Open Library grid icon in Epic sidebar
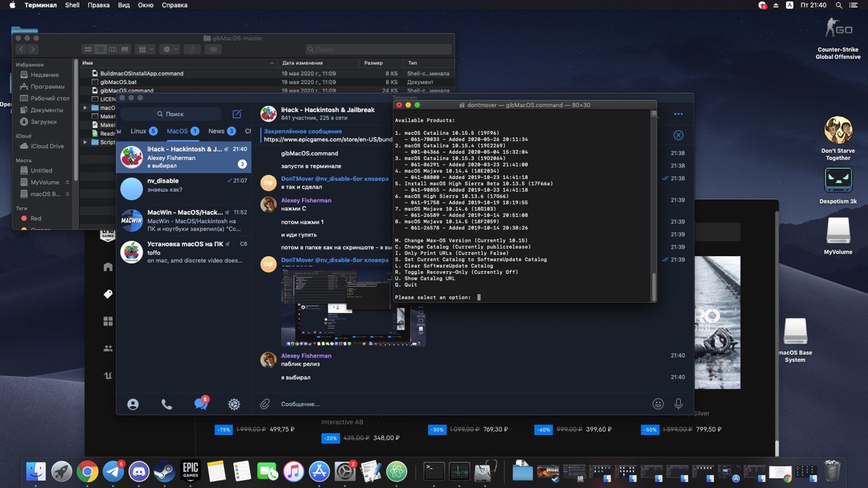868x488 pixels. (108, 321)
